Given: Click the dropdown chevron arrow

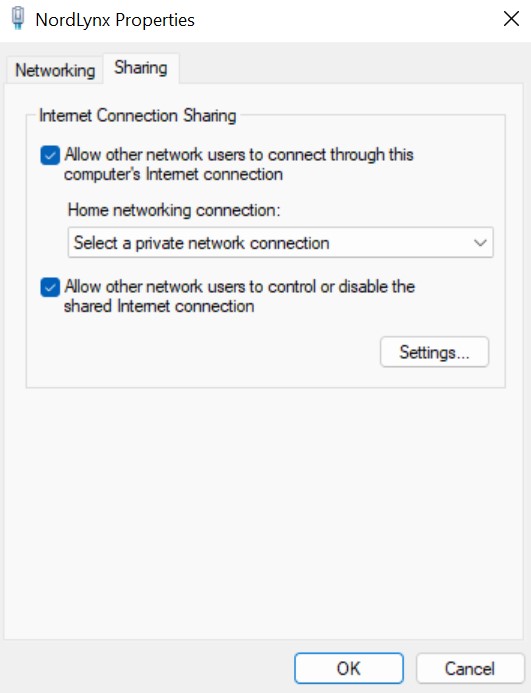Looking at the screenshot, I should [480, 243].
